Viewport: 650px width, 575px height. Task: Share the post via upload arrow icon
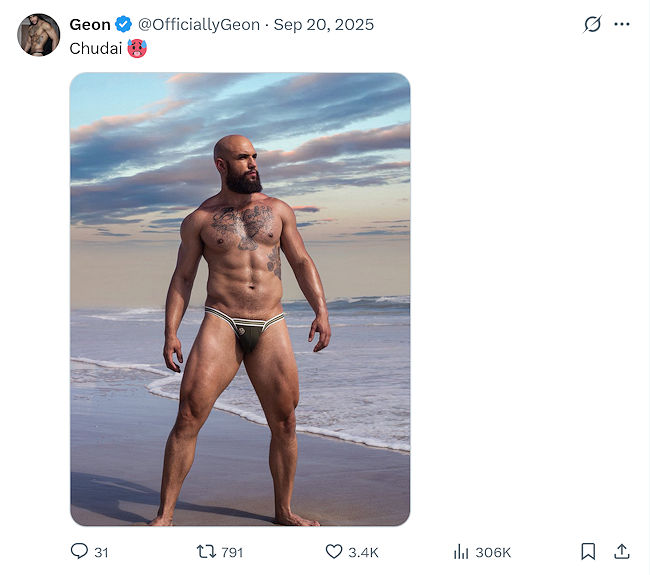(621, 551)
